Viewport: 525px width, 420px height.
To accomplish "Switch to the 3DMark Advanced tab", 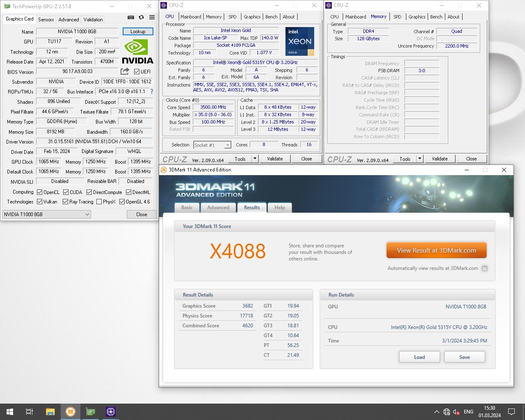I will (x=218, y=208).
